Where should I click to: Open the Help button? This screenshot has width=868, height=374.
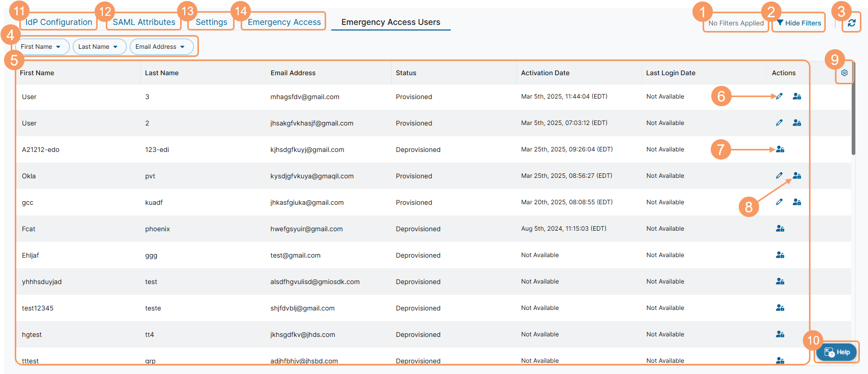[x=836, y=352]
